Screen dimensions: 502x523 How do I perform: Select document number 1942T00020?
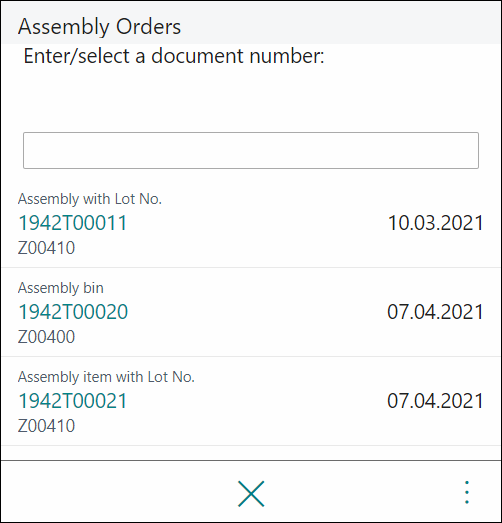[x=73, y=312]
